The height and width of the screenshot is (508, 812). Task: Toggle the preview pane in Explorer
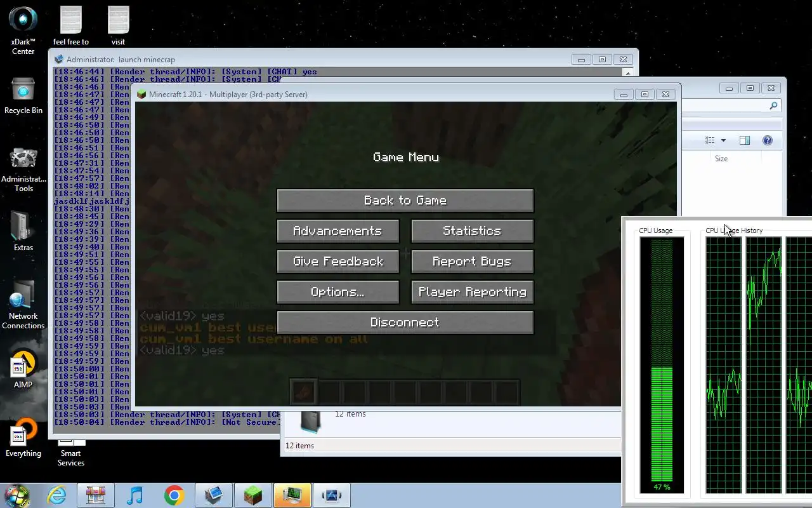[x=745, y=140]
